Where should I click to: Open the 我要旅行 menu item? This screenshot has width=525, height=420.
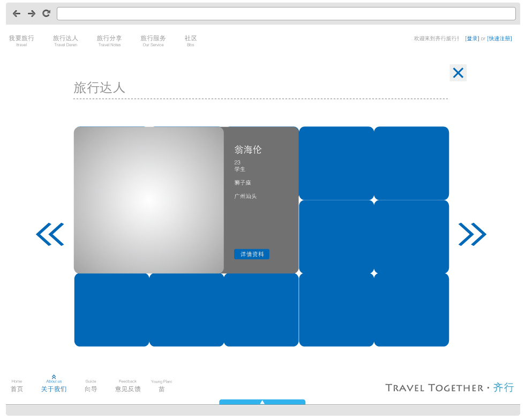click(x=21, y=40)
